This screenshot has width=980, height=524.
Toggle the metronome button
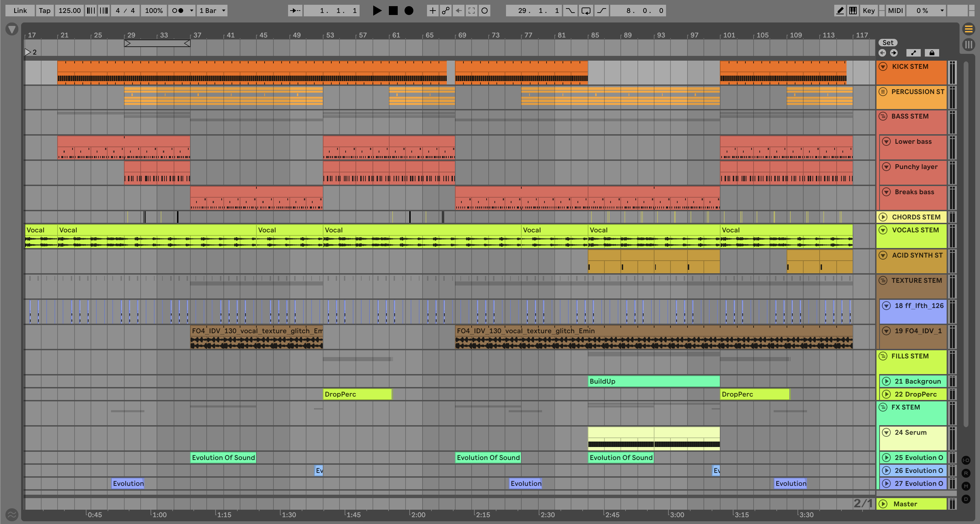(178, 11)
